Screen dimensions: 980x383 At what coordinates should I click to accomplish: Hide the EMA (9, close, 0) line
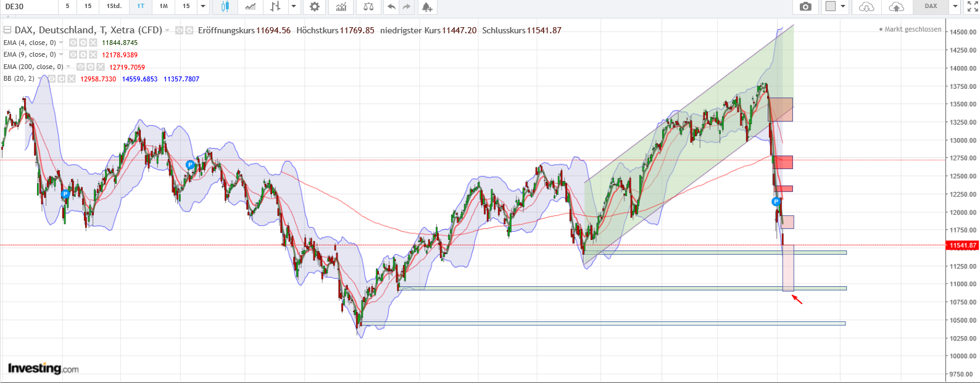(73, 55)
